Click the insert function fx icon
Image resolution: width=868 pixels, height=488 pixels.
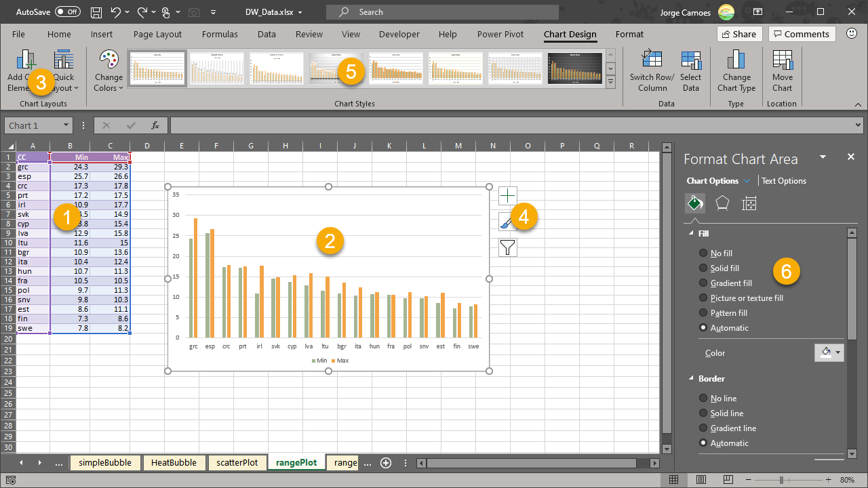[155, 125]
